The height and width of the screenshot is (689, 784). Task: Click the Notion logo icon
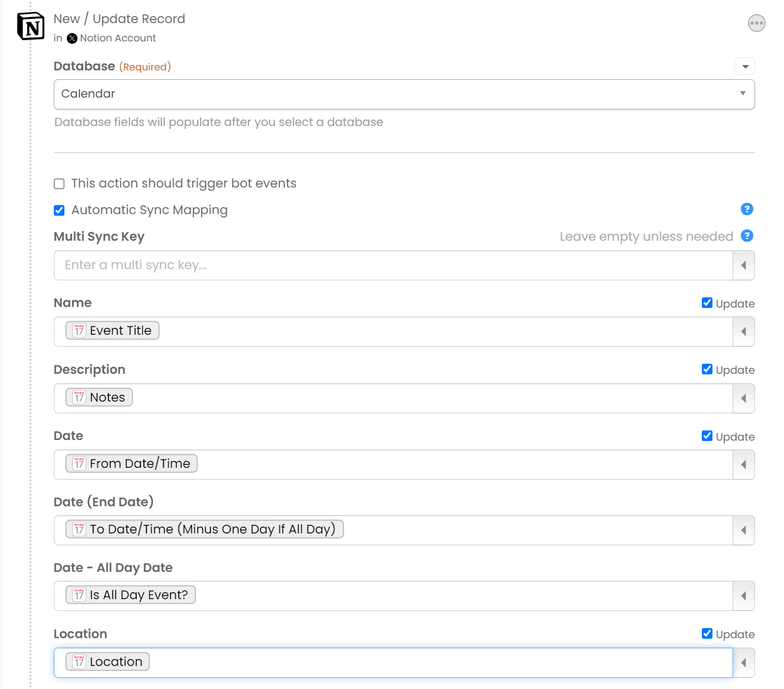coord(31,26)
